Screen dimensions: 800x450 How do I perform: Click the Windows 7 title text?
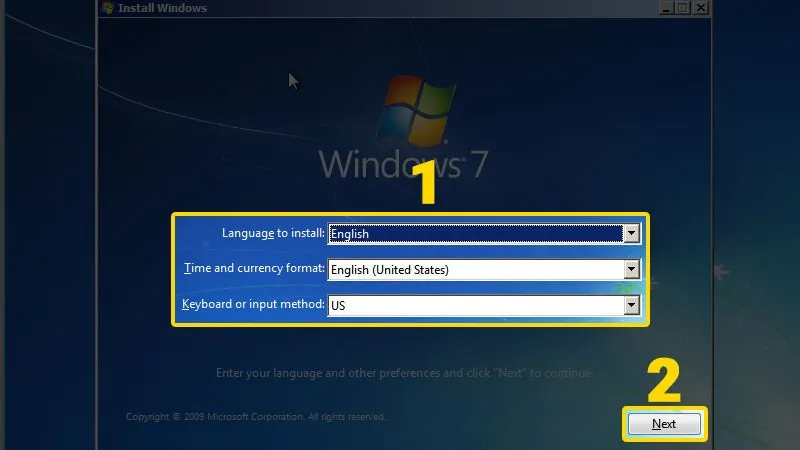click(403, 162)
